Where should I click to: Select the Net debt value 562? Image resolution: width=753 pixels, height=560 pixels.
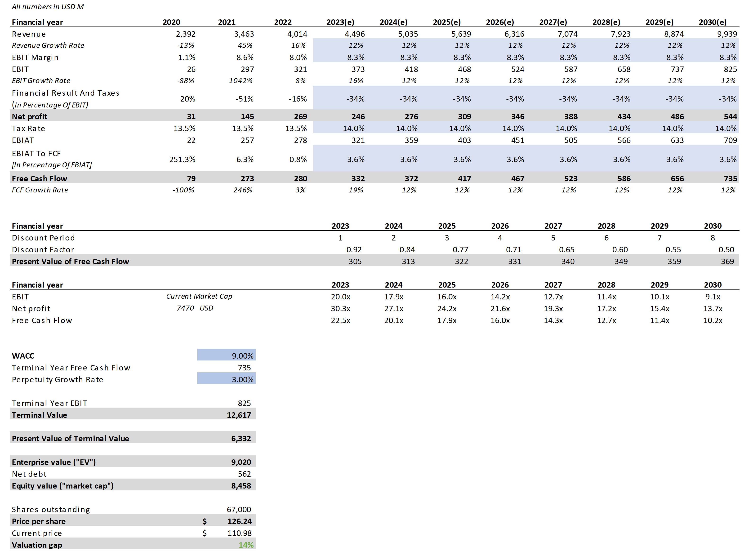click(244, 474)
